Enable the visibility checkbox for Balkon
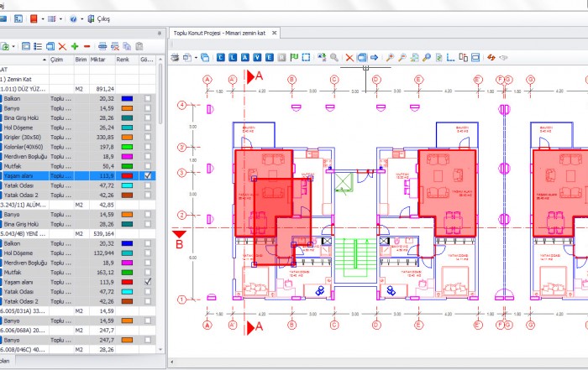This screenshot has height=370, width=588. pyautogui.click(x=148, y=98)
